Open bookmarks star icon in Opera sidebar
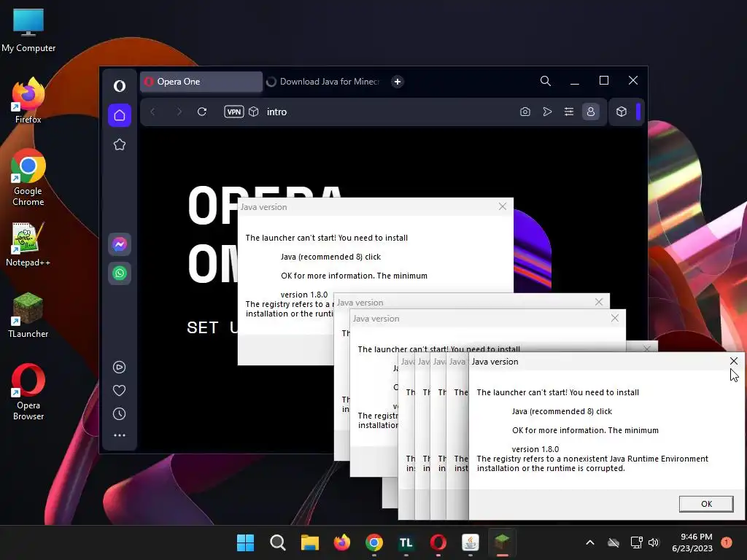The width and height of the screenshot is (747, 560). coord(120,144)
